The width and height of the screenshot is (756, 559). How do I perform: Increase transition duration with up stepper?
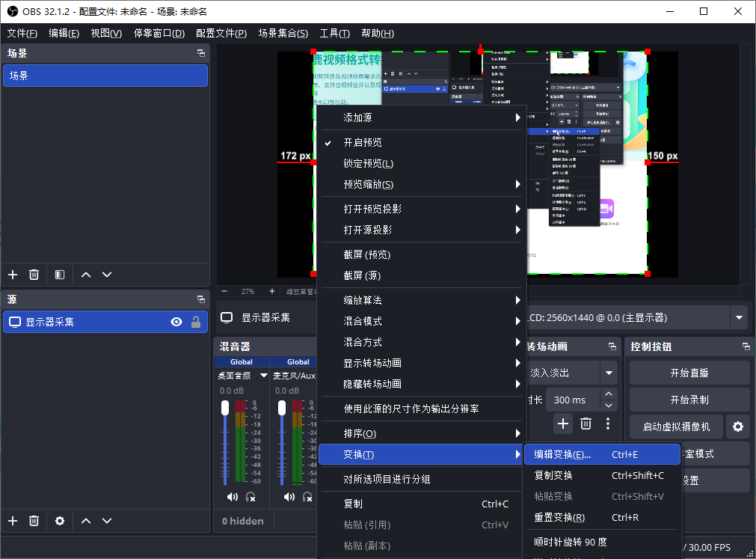click(609, 394)
